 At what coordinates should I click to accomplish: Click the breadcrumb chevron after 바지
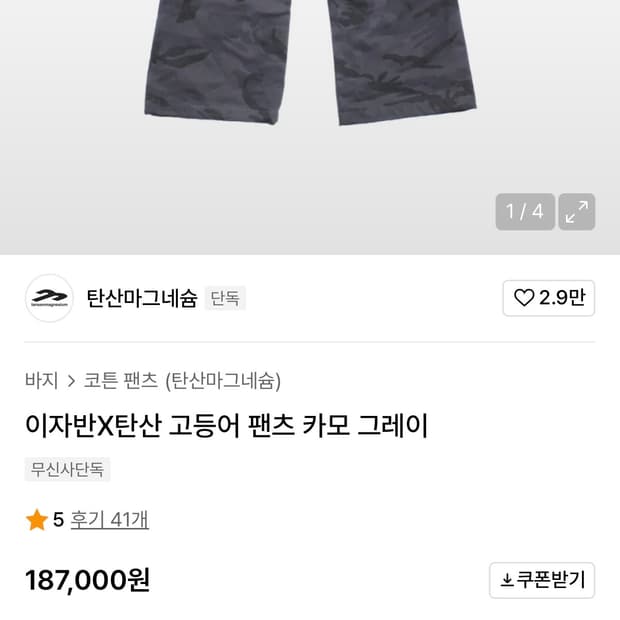point(72,381)
